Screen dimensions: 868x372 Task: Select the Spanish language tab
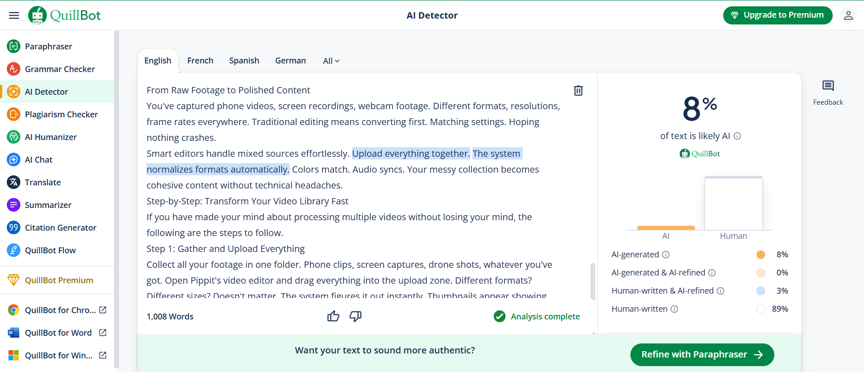[x=244, y=61]
